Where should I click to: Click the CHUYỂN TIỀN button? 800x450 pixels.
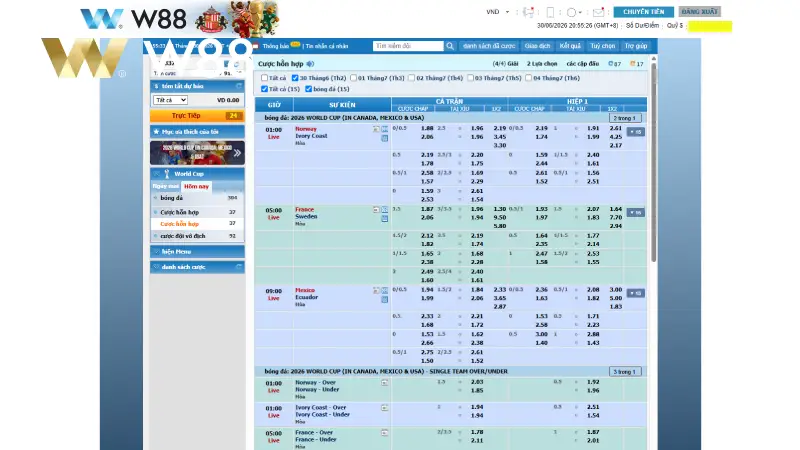tap(643, 12)
